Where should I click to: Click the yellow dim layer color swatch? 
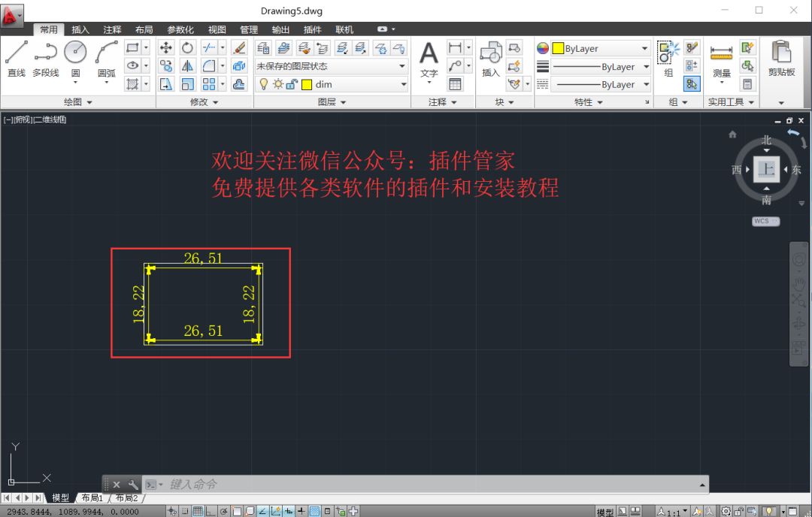(307, 84)
